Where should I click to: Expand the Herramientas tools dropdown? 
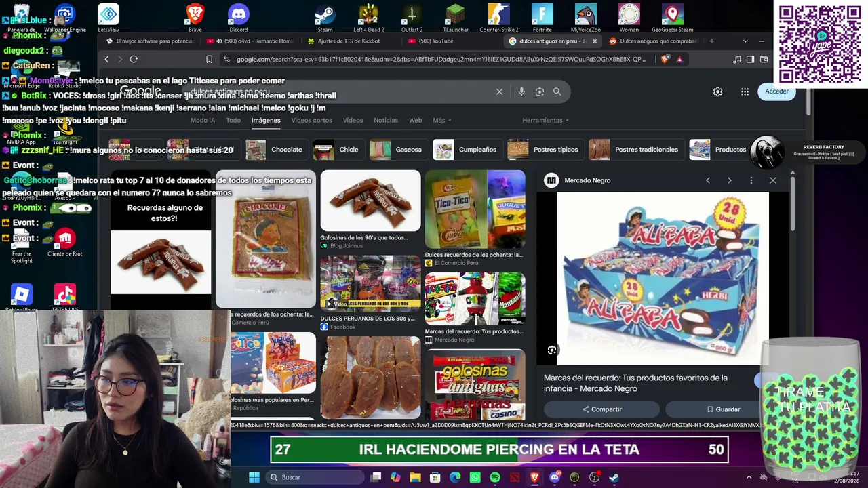click(x=545, y=120)
